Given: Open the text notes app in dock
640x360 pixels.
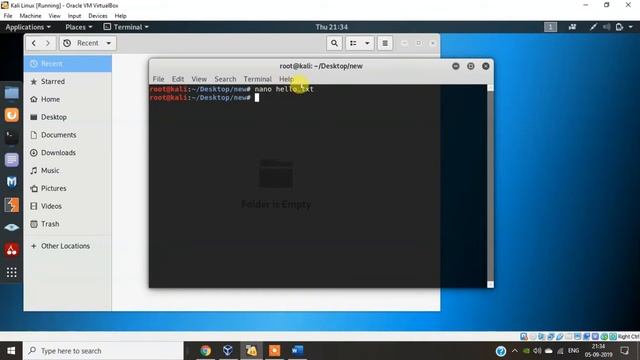Looking at the screenshot, I should pos(11,160).
